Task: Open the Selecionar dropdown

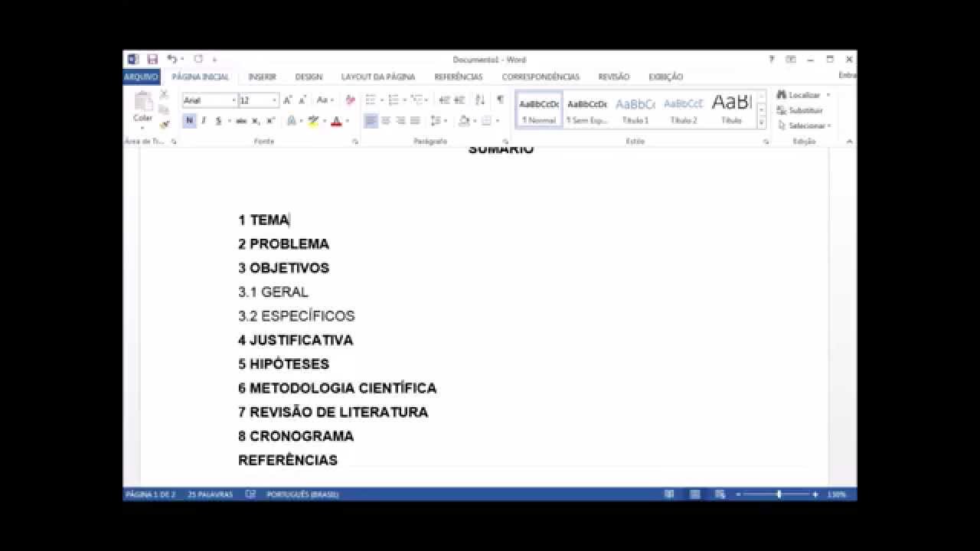Action: click(804, 126)
